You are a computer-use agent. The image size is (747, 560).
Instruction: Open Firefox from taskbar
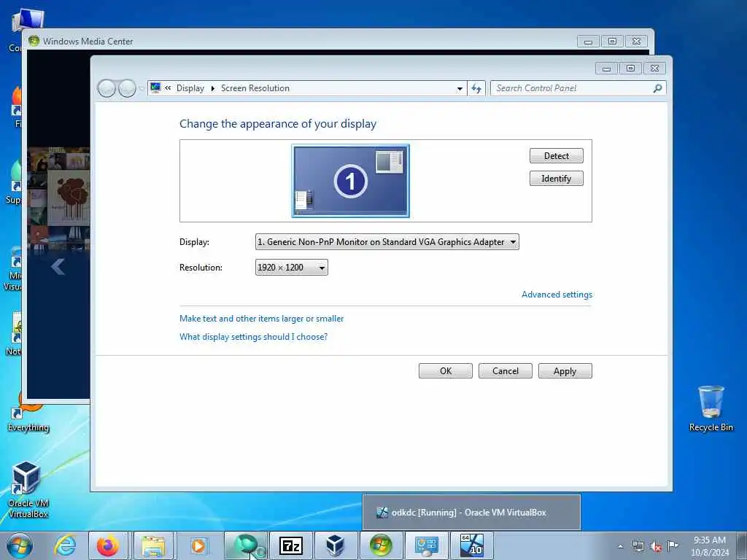coord(108,545)
